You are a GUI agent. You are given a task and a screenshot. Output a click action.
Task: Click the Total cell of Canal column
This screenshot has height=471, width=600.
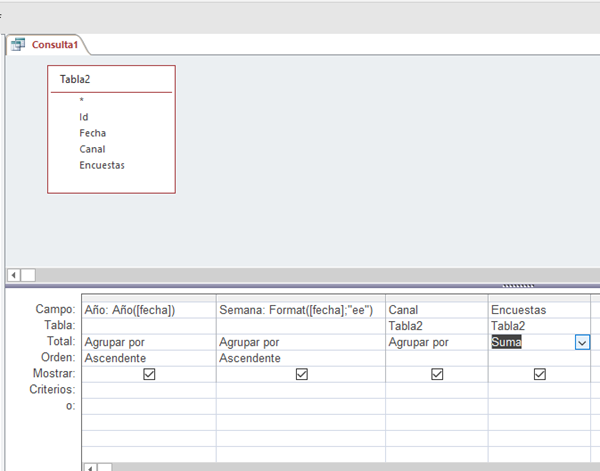(436, 342)
